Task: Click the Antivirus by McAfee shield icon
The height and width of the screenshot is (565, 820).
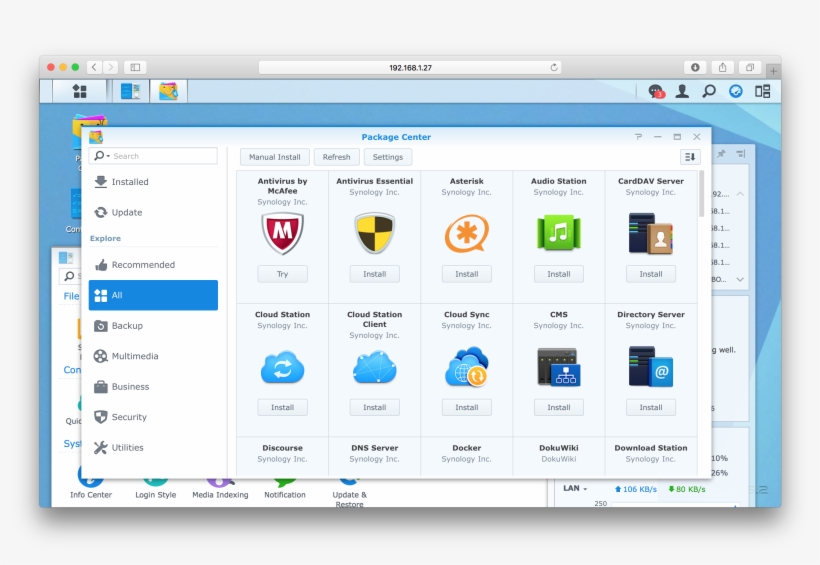Action: 282,233
